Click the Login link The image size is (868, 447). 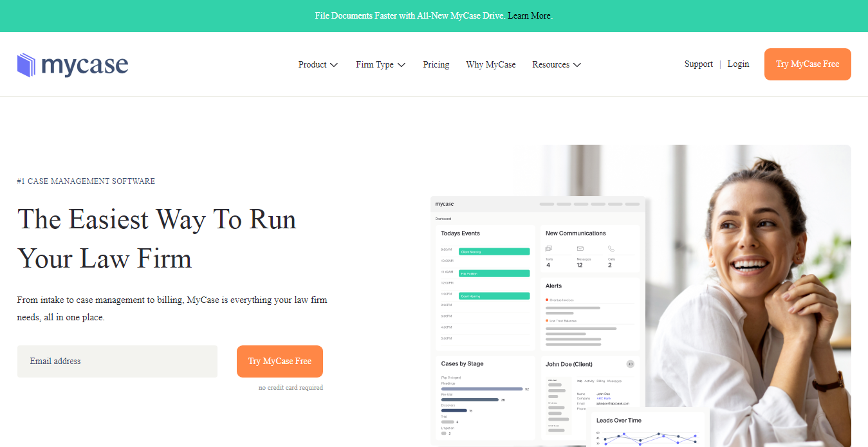tap(738, 64)
